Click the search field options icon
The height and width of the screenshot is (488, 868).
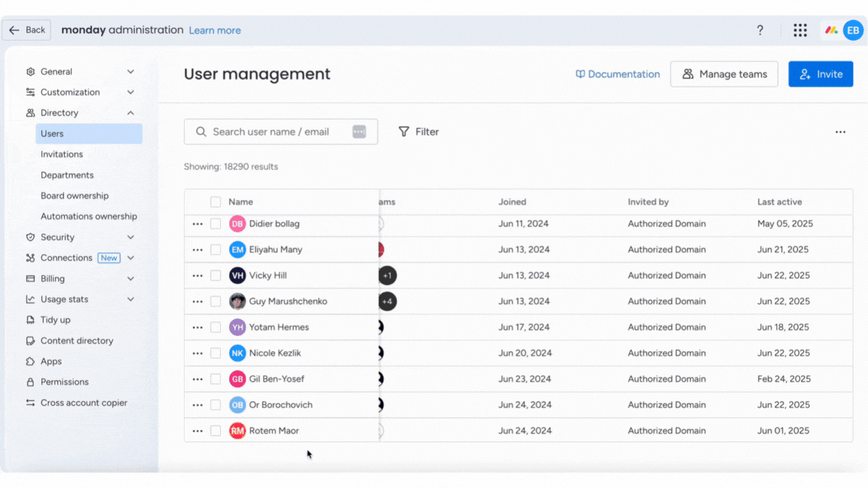(359, 132)
